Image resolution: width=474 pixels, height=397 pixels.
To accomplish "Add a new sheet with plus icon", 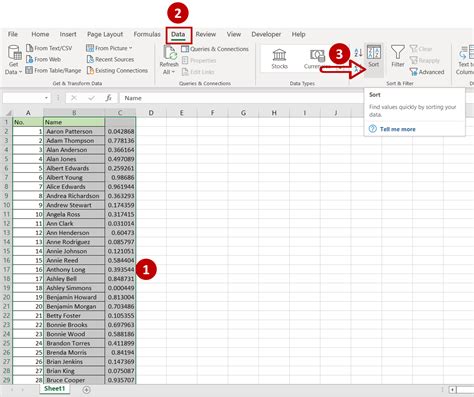I will [x=86, y=389].
